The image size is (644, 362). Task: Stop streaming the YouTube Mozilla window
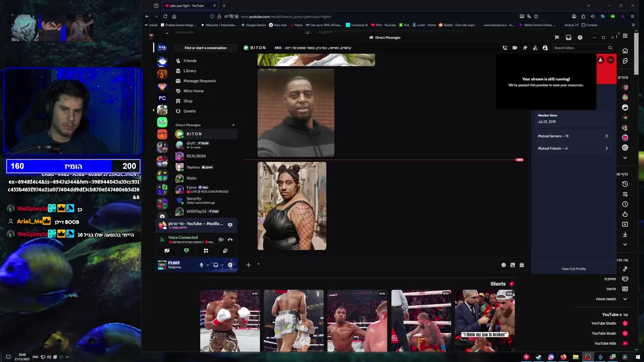pyautogui.click(x=230, y=225)
